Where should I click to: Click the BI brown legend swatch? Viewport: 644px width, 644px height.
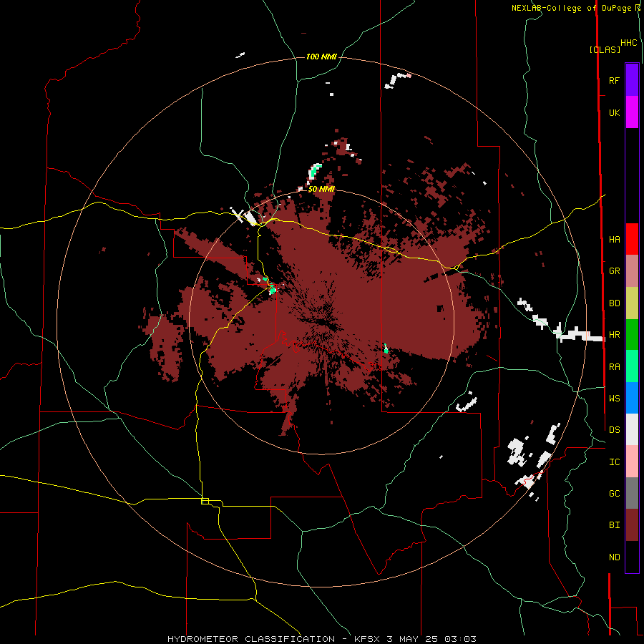coord(632,525)
